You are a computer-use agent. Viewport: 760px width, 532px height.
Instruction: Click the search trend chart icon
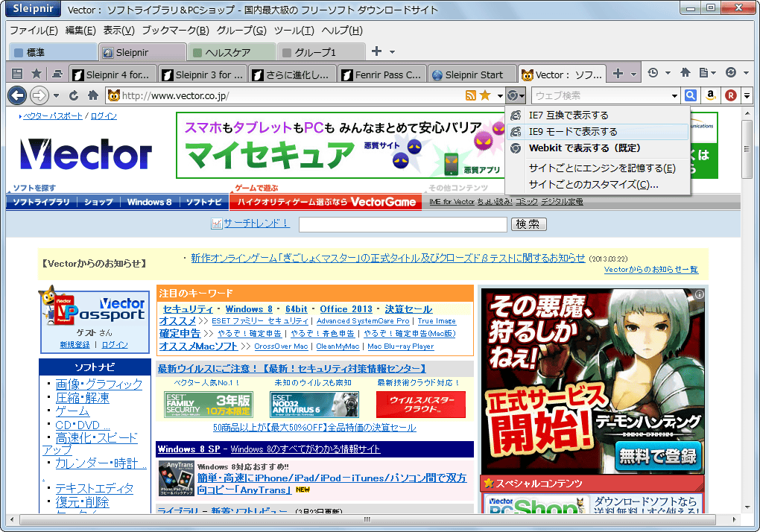pyautogui.click(x=216, y=224)
